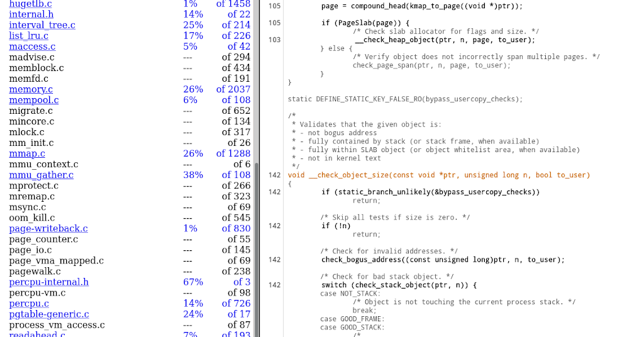The image size is (644, 337).
Task: Open the internal.h coverage link
Action: 31,14
